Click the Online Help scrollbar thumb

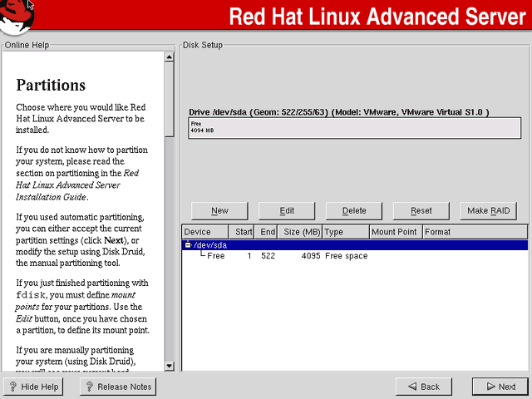tap(169, 99)
